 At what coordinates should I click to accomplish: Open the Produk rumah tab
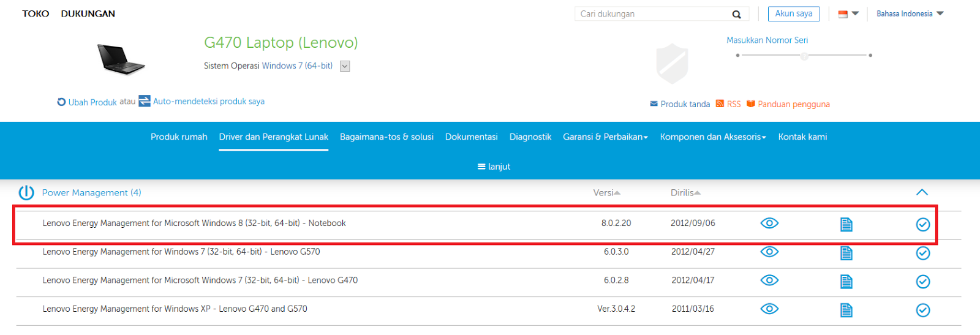pyautogui.click(x=179, y=137)
